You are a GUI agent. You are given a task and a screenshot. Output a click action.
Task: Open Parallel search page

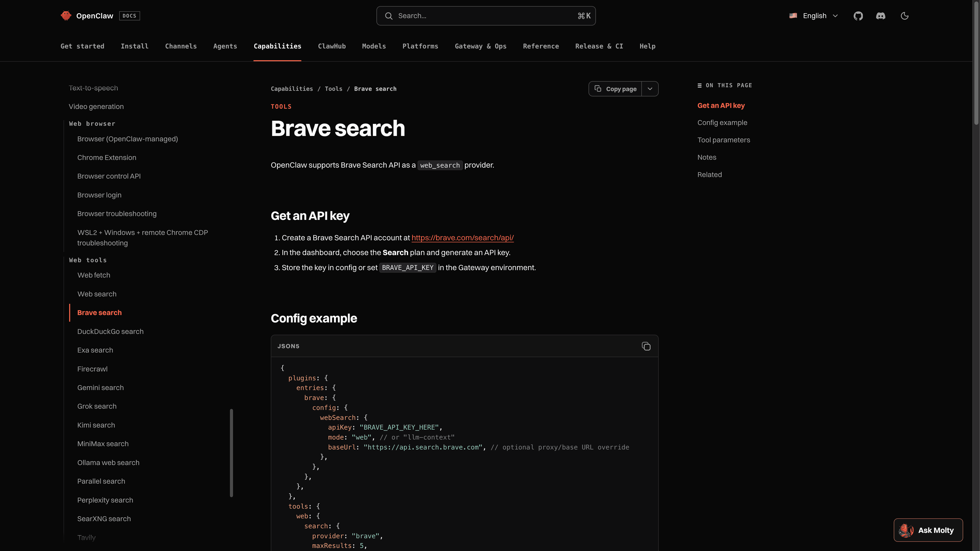coord(101,481)
